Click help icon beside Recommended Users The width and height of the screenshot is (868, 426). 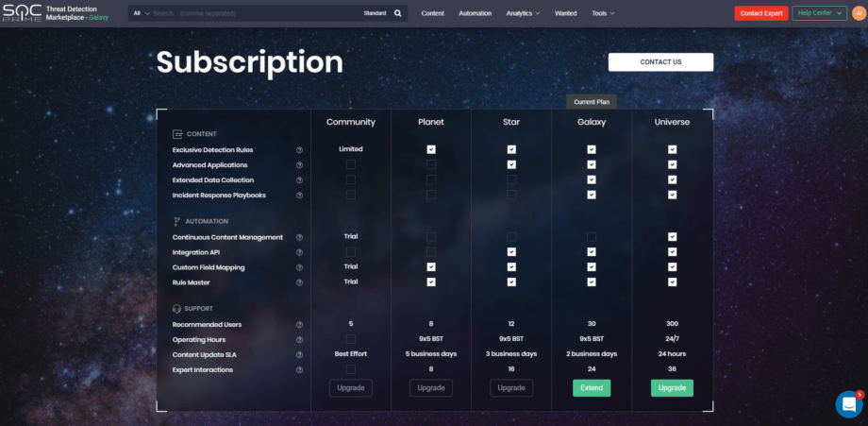(x=299, y=325)
